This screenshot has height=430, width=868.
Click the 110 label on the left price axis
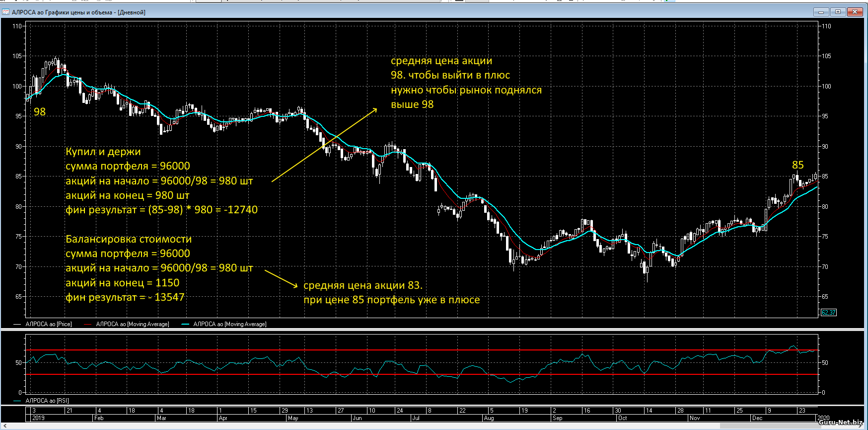[x=17, y=26]
